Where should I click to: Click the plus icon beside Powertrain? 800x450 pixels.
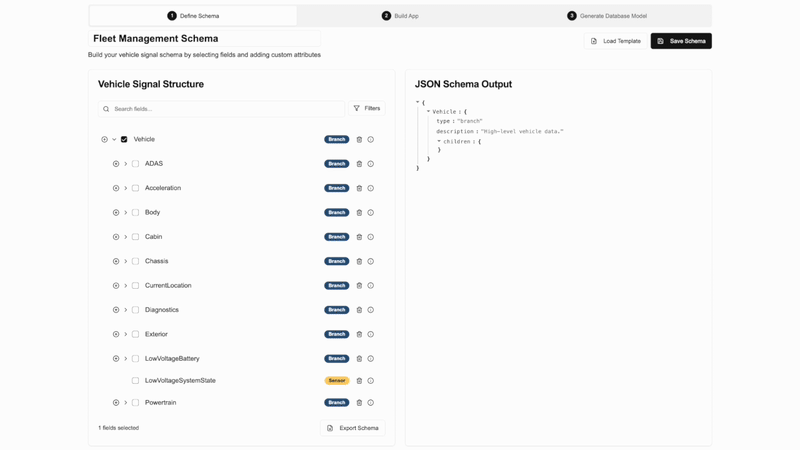[x=116, y=403]
